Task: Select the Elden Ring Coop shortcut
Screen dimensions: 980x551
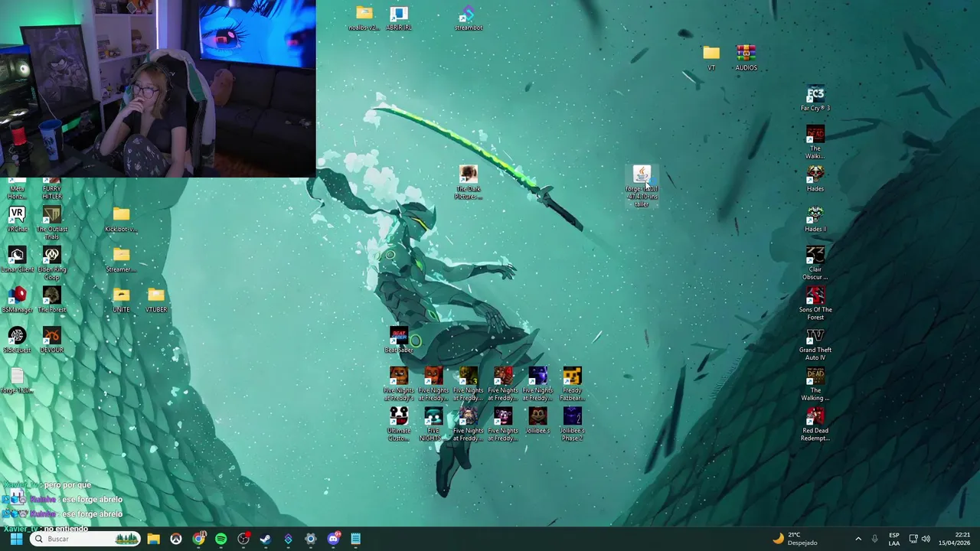Action: coord(51,262)
